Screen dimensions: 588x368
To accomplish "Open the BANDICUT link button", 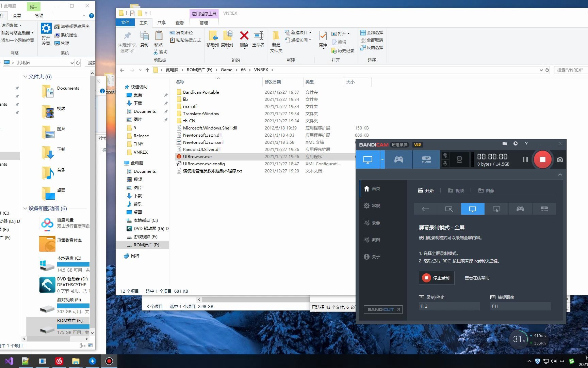I will click(x=383, y=309).
